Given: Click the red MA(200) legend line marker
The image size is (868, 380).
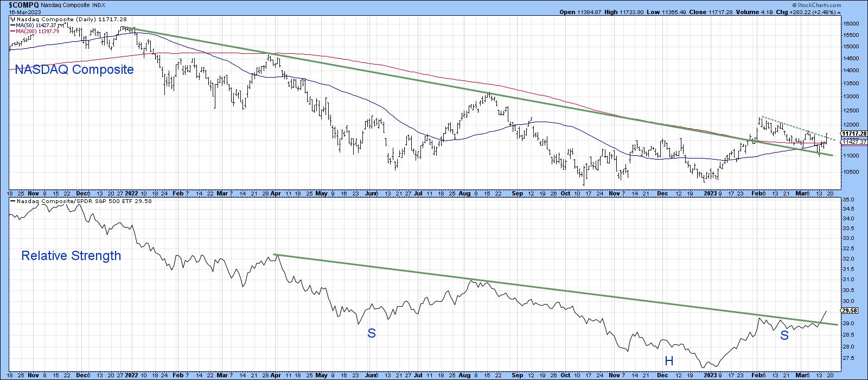Looking at the screenshot, I should (12, 31).
